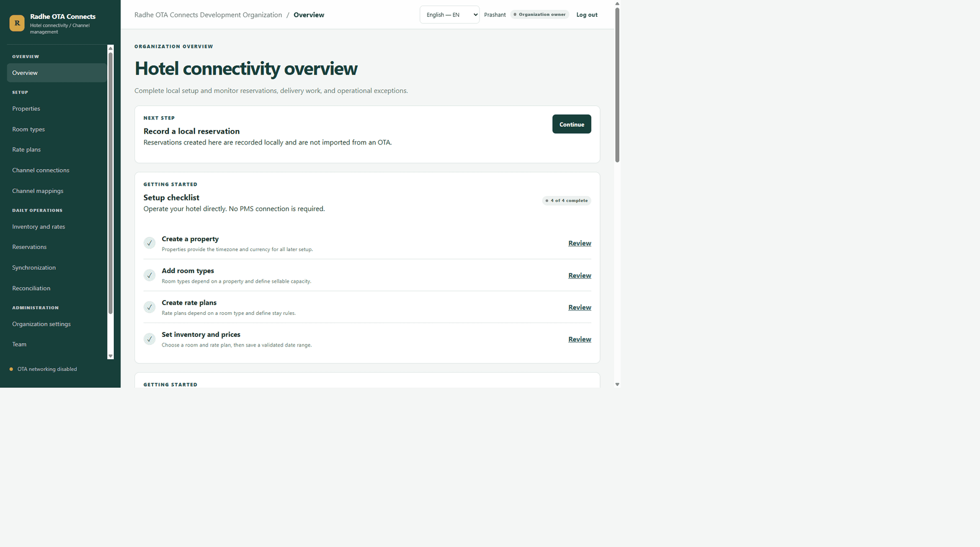Click the Radhe OTA Connects logo icon
Image resolution: width=980 pixels, height=547 pixels.
pyautogui.click(x=17, y=23)
